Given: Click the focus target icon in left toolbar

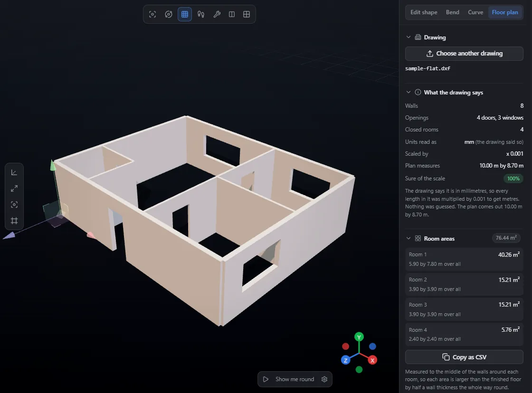Looking at the screenshot, I should (x=14, y=205).
